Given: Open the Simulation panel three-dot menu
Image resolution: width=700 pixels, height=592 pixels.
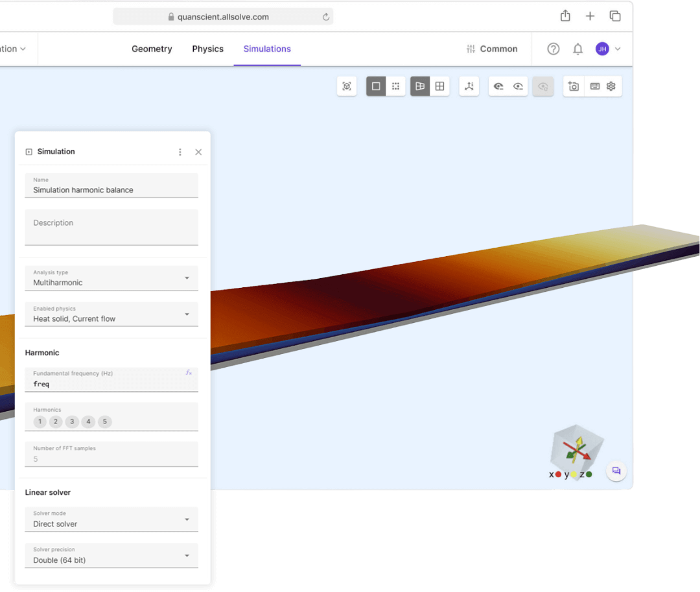Looking at the screenshot, I should (180, 151).
